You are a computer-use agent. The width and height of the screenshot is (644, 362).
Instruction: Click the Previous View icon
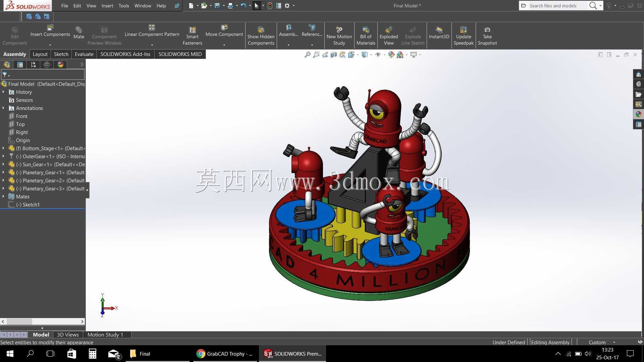325,55
